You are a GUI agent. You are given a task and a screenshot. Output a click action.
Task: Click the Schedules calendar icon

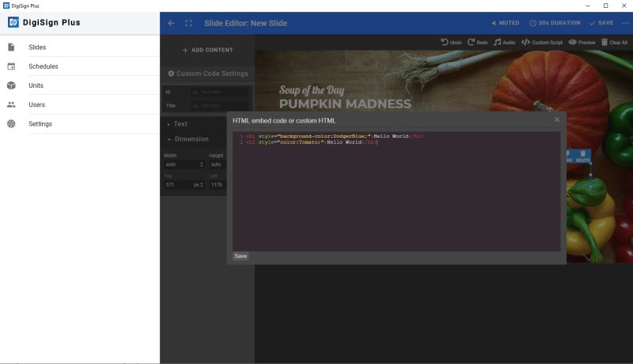(x=11, y=66)
